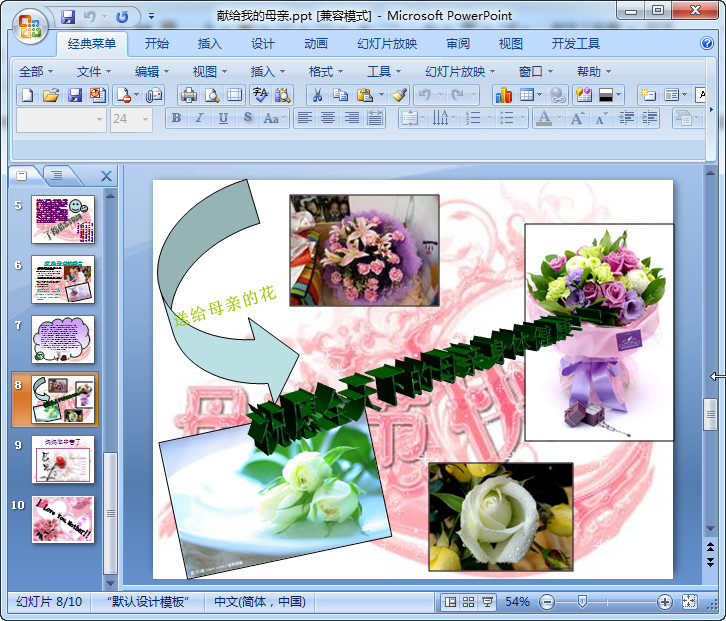The image size is (726, 621).
Task: Insert a table with the table icon
Action: (x=527, y=95)
